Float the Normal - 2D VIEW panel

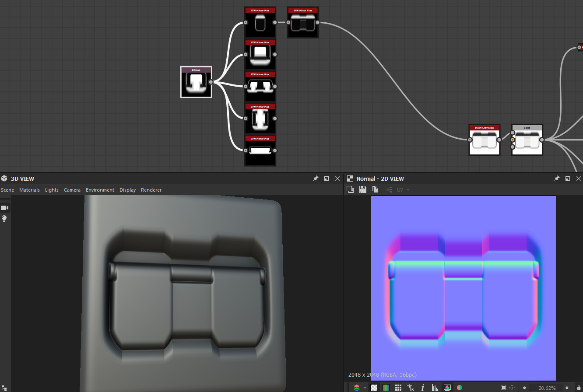568,178
